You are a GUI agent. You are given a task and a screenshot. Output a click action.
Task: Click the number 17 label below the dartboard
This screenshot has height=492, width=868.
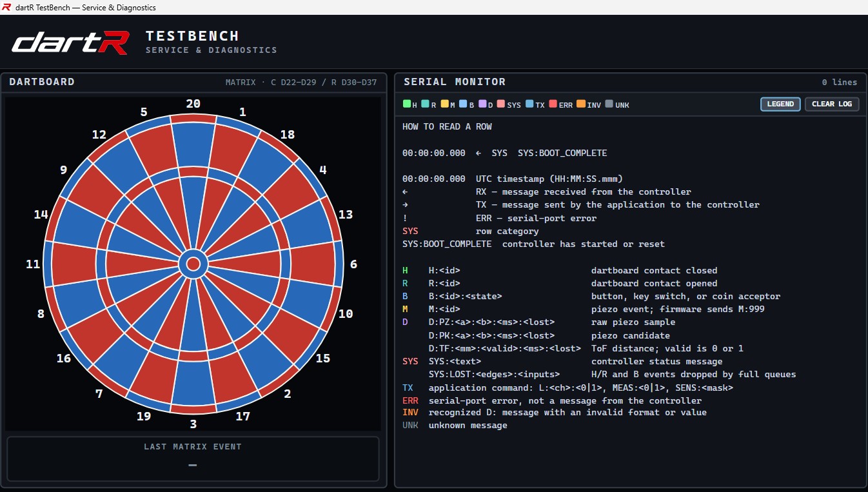pyautogui.click(x=242, y=416)
